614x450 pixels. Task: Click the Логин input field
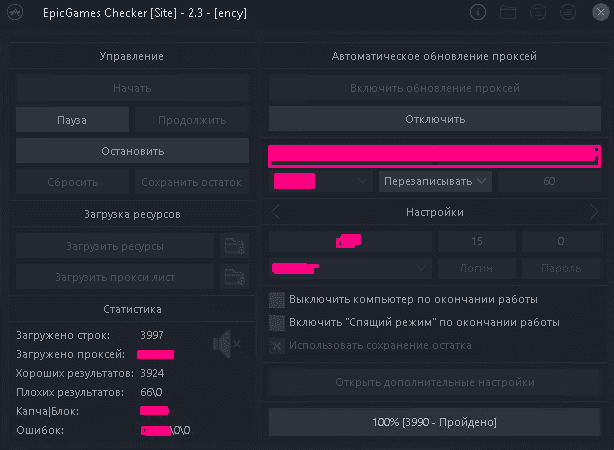click(477, 268)
